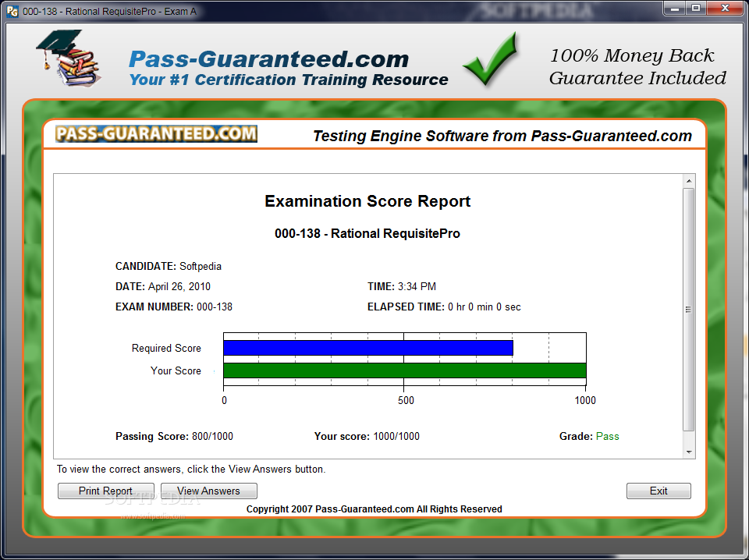
Task: Click the 'DATE: April 26, 2010' text
Action: pyautogui.click(x=163, y=286)
